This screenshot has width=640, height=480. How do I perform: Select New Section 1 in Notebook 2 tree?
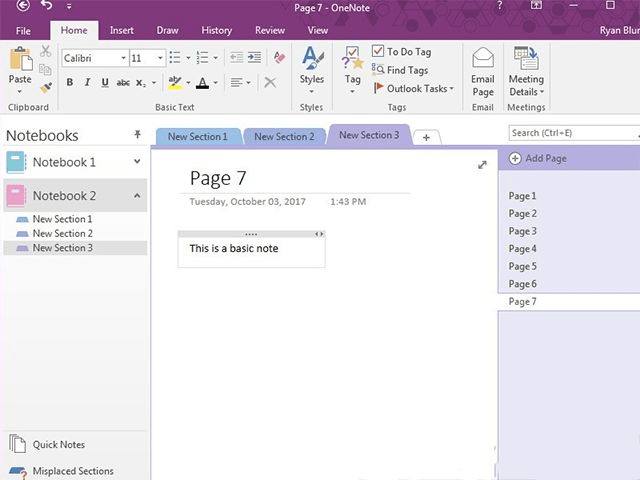click(62, 219)
